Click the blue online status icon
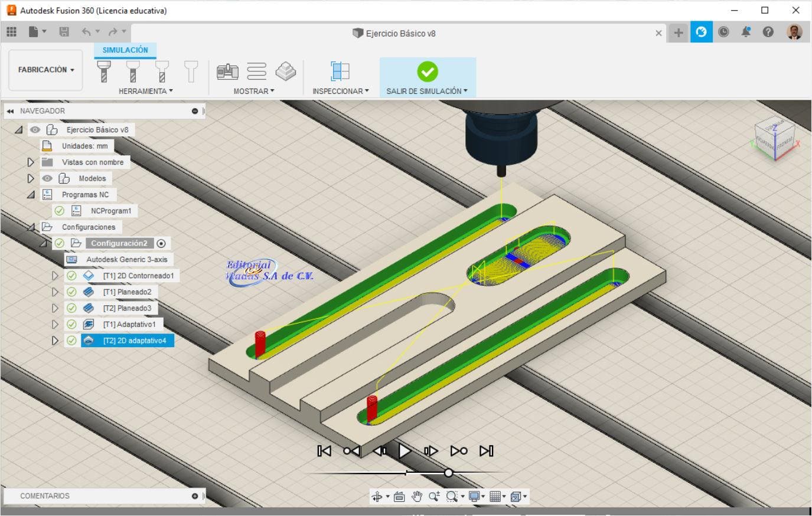Viewport: 812px width, 516px height. pyautogui.click(x=701, y=32)
